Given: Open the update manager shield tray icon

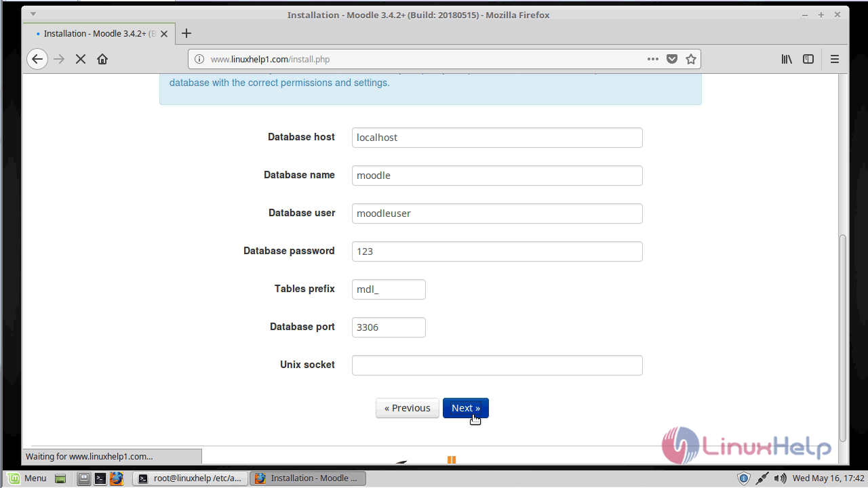Looking at the screenshot, I should (744, 479).
